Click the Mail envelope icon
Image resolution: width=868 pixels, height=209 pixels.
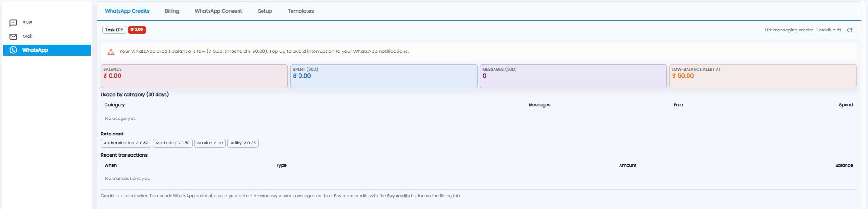13,37
